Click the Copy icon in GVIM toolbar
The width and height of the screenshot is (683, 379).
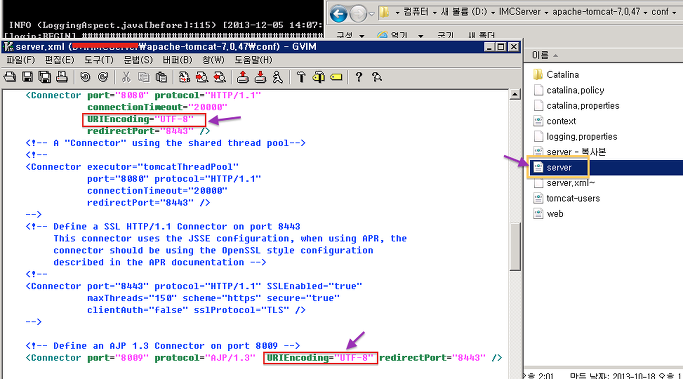point(143,77)
